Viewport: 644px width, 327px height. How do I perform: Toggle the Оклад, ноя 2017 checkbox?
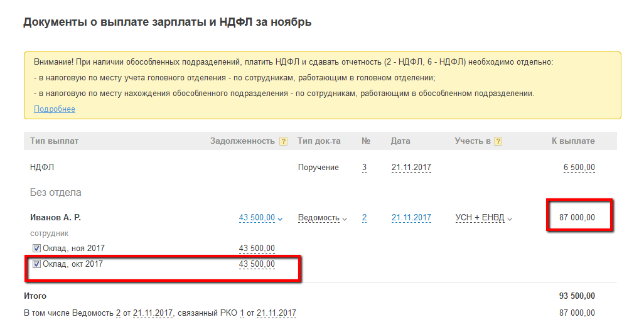(36, 249)
